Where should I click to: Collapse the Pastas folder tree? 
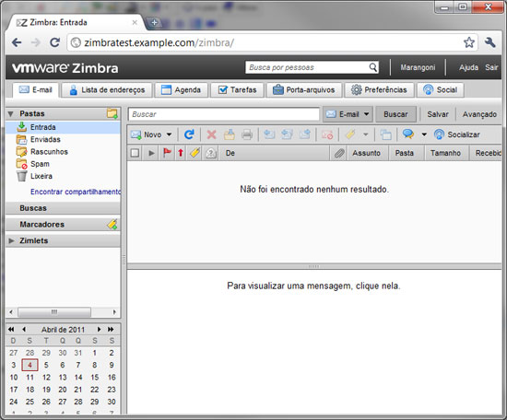pyautogui.click(x=11, y=113)
